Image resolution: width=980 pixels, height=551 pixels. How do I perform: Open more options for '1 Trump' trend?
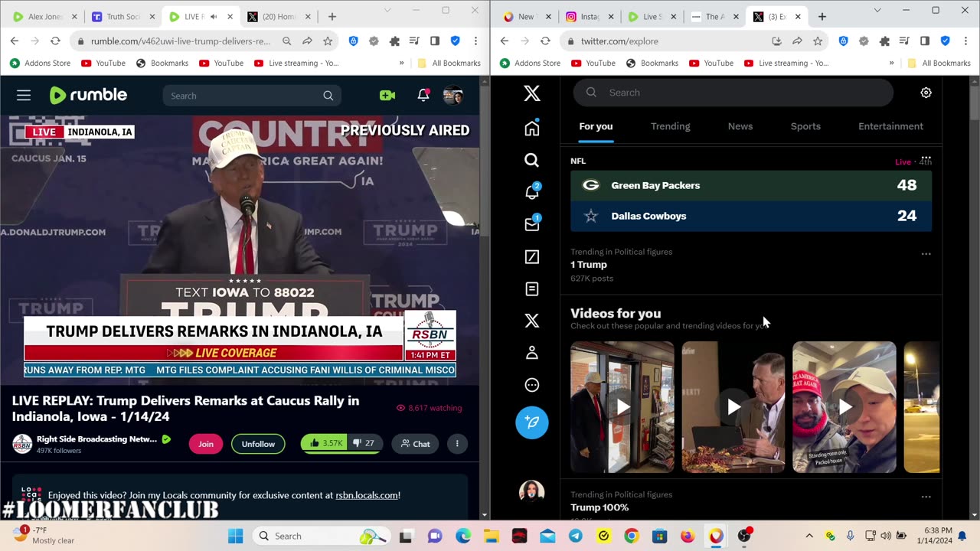coord(926,254)
